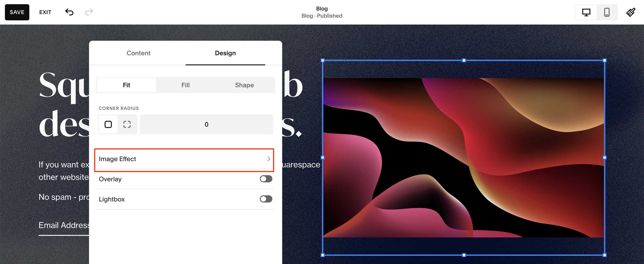644x264 pixels.
Task: Choose the Fill image option
Action: [x=185, y=85]
